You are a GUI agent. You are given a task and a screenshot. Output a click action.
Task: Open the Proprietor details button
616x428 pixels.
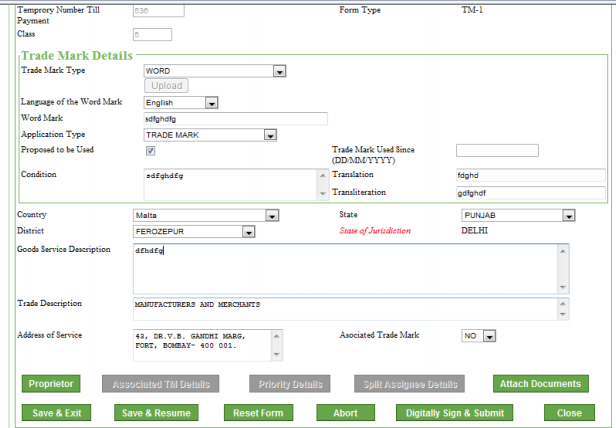tap(51, 384)
